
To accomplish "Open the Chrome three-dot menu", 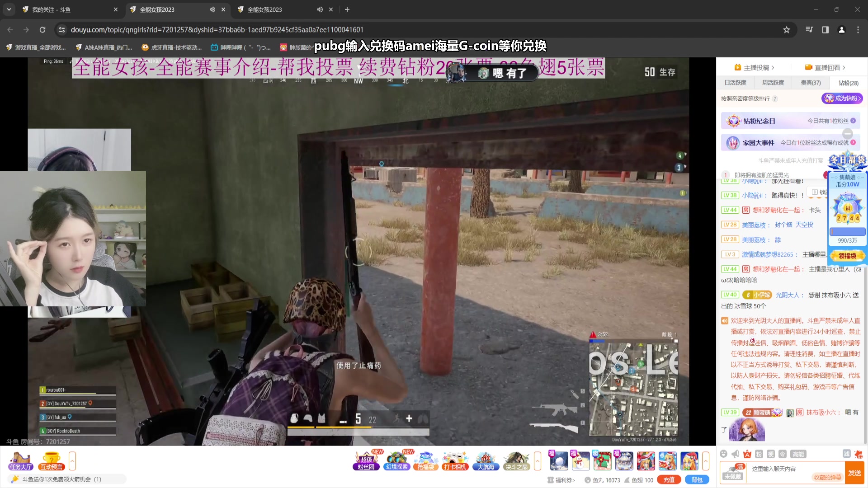I will 858,30.
